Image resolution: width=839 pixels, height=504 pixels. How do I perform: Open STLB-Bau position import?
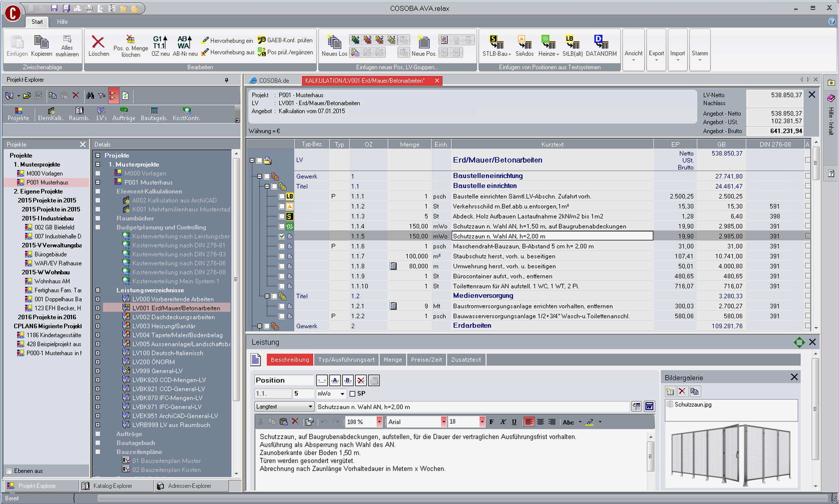click(x=496, y=46)
